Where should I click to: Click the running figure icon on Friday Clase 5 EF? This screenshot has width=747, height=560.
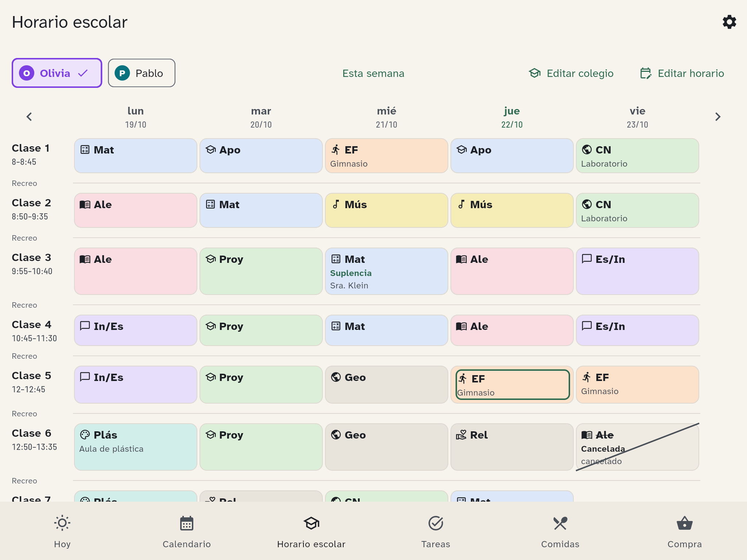(x=587, y=377)
